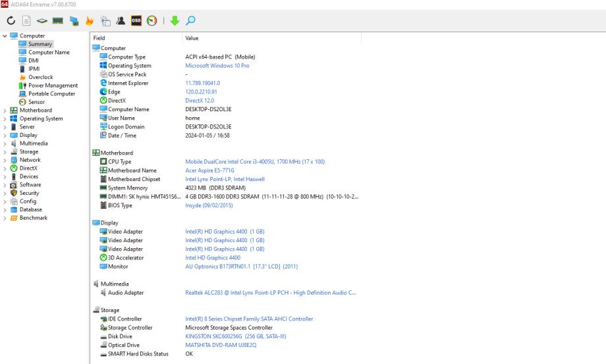Click the Refresh toolbar icon
The image size is (606, 364).
point(11,20)
